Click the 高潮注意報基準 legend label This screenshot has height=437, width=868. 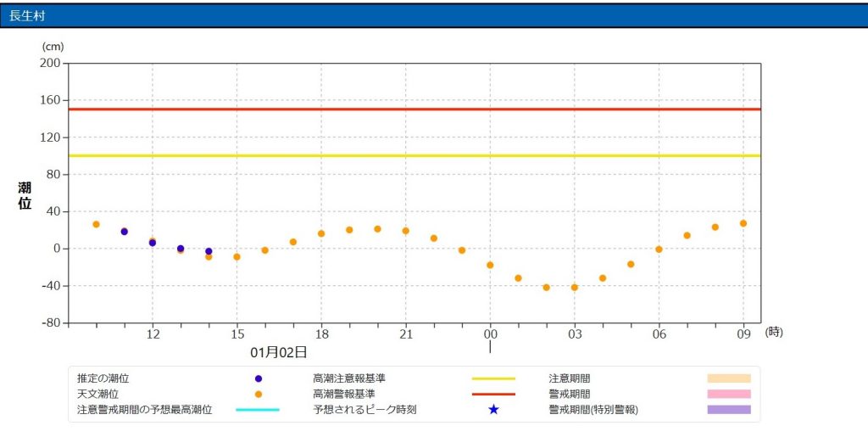click(349, 378)
